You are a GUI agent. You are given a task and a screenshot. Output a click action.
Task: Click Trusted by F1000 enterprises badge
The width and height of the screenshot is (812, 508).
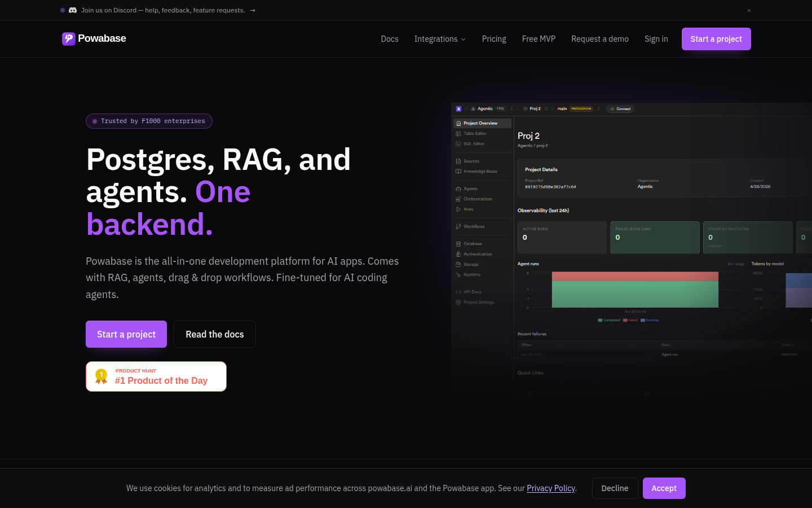tap(149, 121)
